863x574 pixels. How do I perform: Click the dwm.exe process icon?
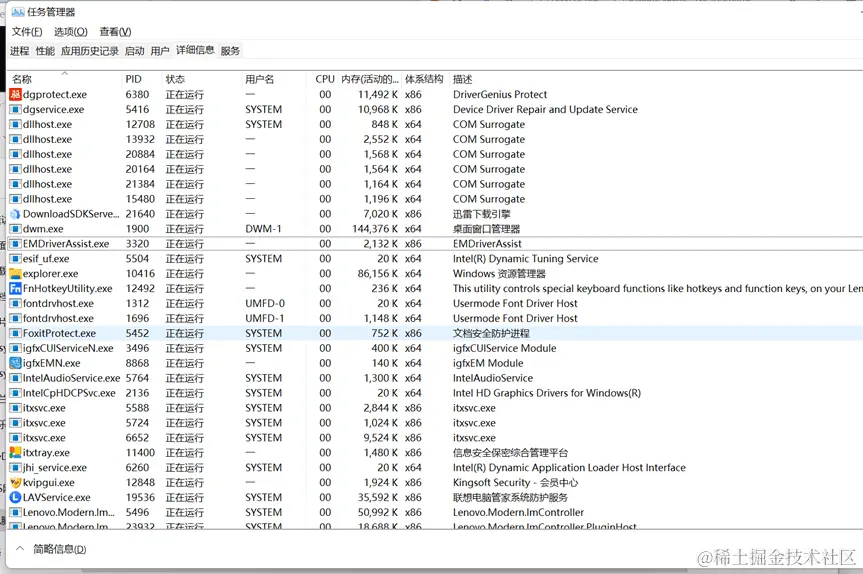pos(15,228)
